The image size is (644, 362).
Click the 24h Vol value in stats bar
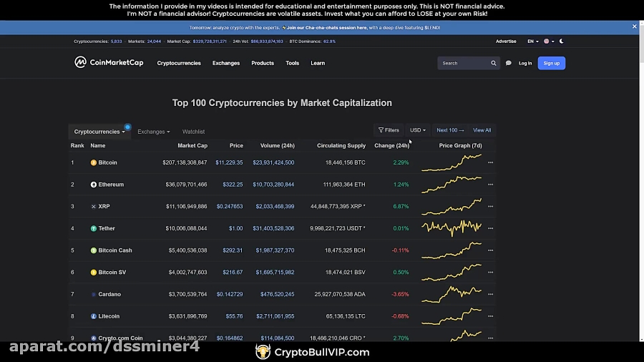(x=267, y=41)
